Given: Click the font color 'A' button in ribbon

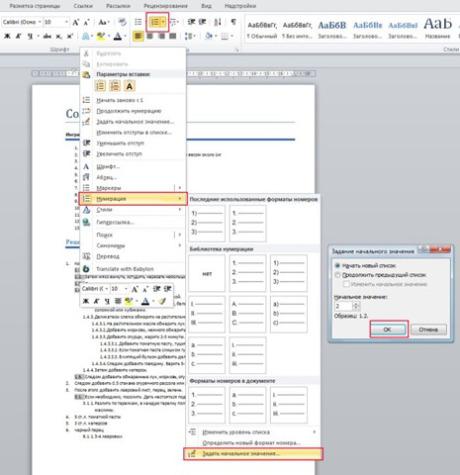Looking at the screenshot, I should (118, 36).
